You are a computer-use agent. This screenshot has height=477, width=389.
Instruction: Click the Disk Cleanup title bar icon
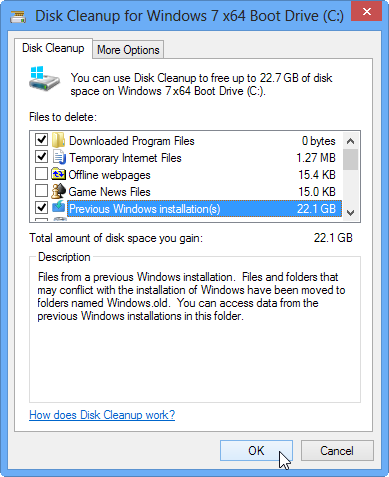point(18,16)
